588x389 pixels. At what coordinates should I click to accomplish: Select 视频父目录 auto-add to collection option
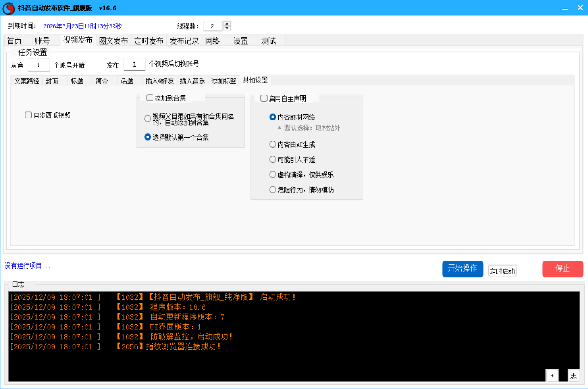[x=148, y=119]
